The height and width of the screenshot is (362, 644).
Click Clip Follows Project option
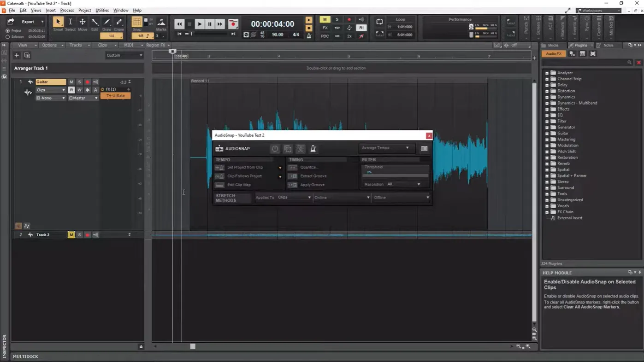point(244,176)
